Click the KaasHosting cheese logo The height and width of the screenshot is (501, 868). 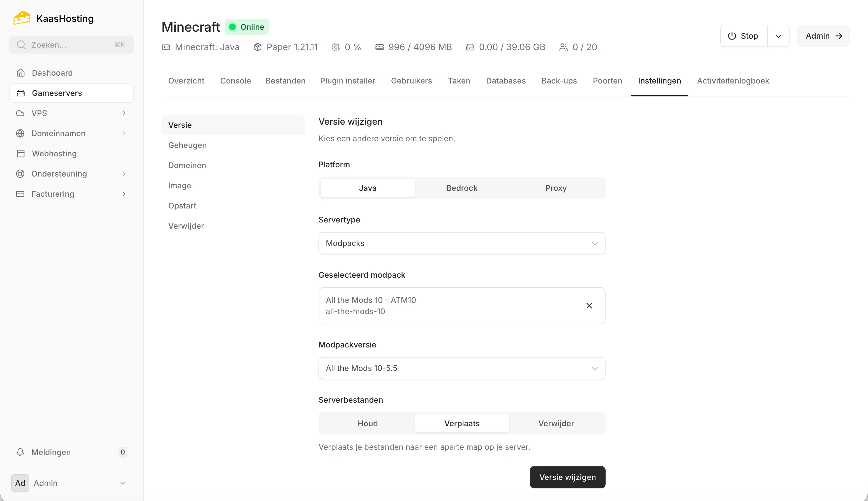(21, 18)
